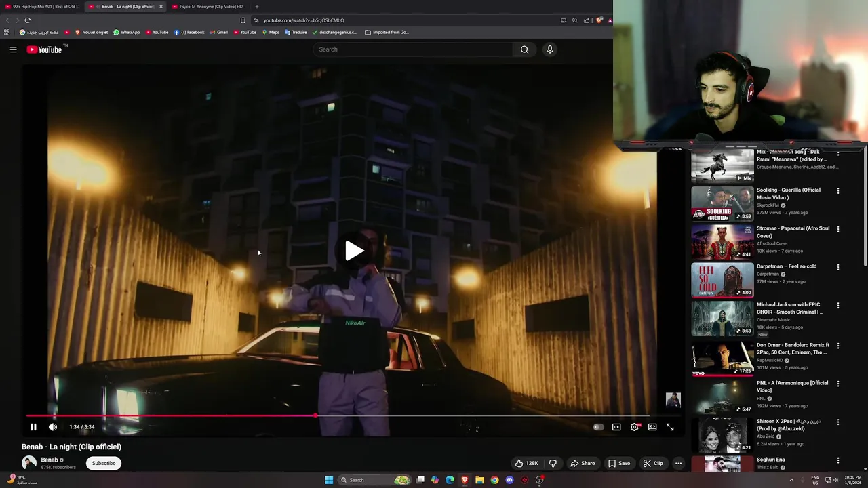868x488 pixels.
Task: Open the YouTube guide hamburger menu
Action: [x=13, y=49]
